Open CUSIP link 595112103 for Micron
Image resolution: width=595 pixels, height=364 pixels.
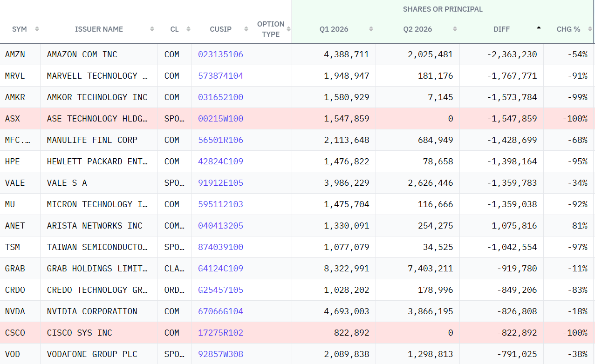tap(220, 204)
